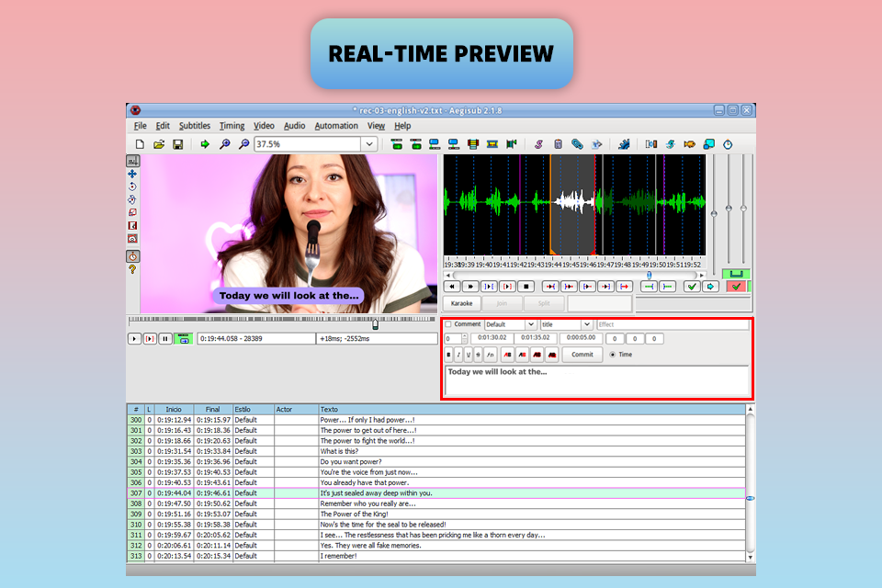Click the Commit button
The image size is (882, 588).
pos(582,355)
